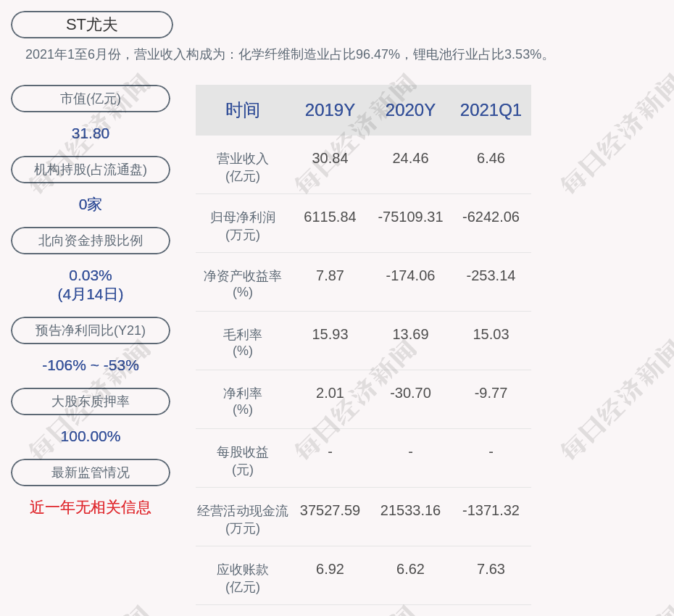Select the 大股东质押率 label
This screenshot has height=616, width=674.
91,401
